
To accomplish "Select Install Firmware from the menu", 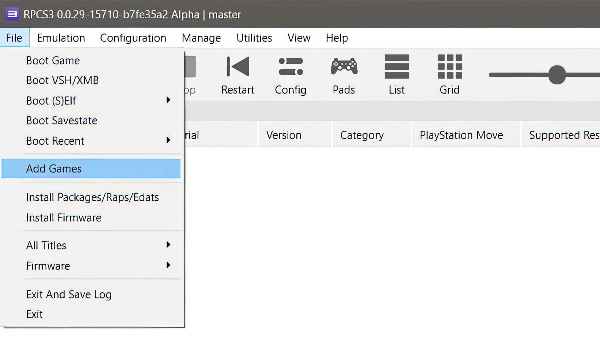I will point(63,217).
